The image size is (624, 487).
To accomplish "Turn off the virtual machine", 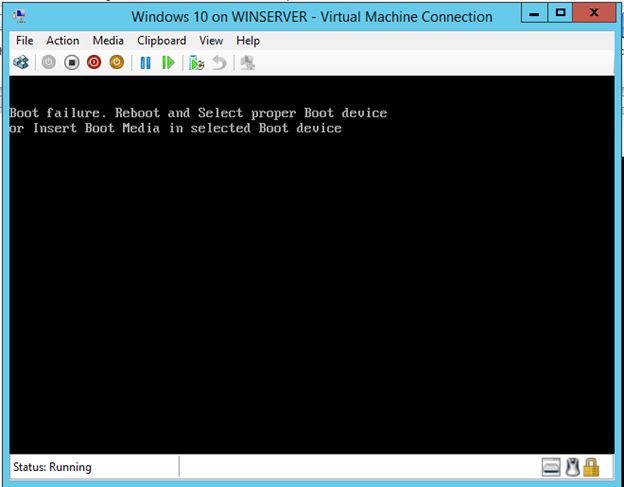I will pyautogui.click(x=72, y=62).
